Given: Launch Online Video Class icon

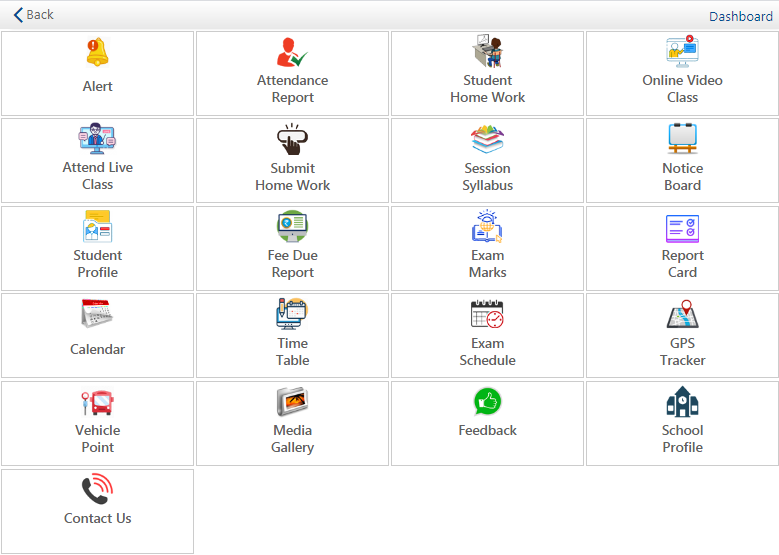Looking at the screenshot, I should [682, 51].
